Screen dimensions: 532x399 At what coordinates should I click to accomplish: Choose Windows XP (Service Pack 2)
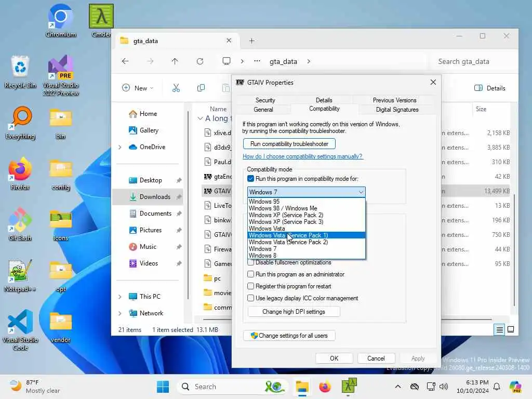coord(307,215)
